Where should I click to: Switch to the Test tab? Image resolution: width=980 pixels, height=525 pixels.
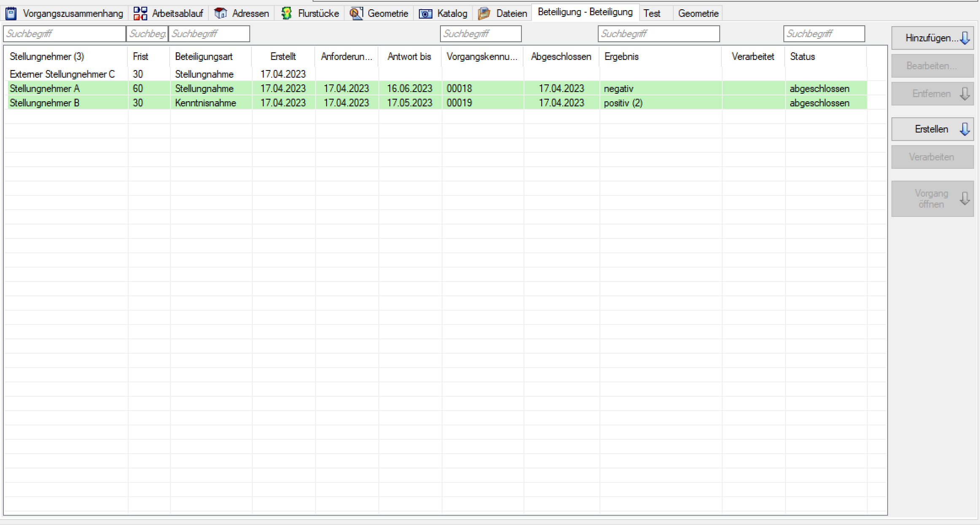pos(652,14)
